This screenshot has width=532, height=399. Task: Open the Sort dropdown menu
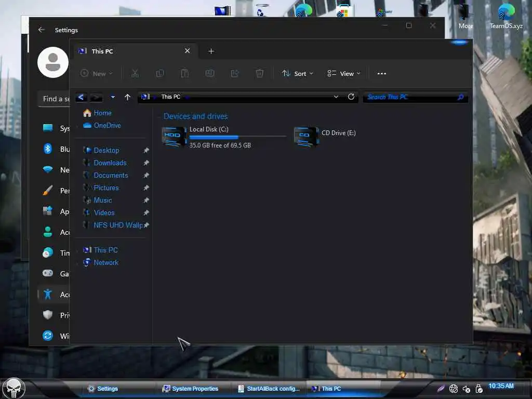pos(298,74)
